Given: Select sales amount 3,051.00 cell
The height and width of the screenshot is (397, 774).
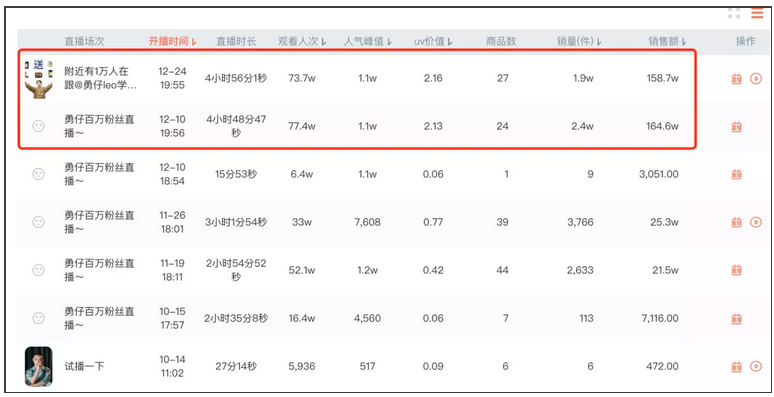Looking at the screenshot, I should pos(658,174).
